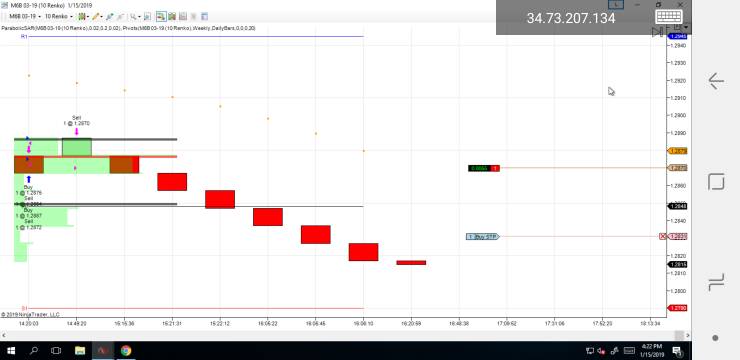Cancel the Buy STP order with the X
740x360 pixels.
tap(663, 236)
